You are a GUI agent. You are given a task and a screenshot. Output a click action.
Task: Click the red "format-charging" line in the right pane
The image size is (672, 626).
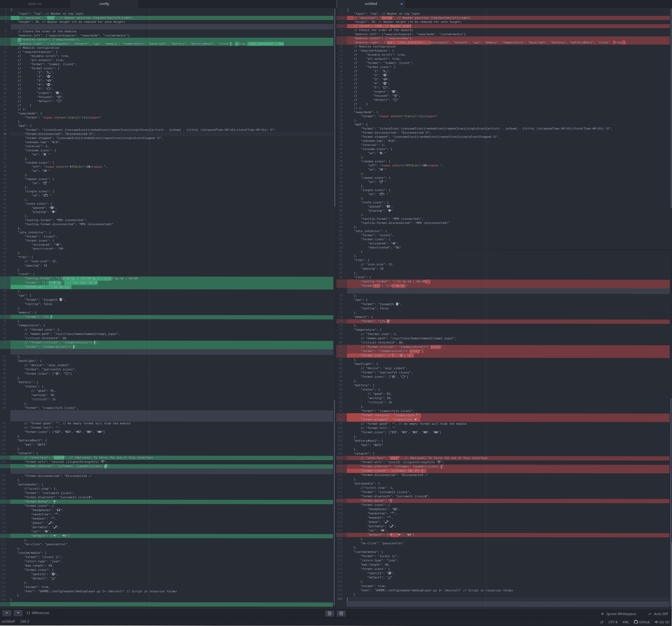click(508, 415)
